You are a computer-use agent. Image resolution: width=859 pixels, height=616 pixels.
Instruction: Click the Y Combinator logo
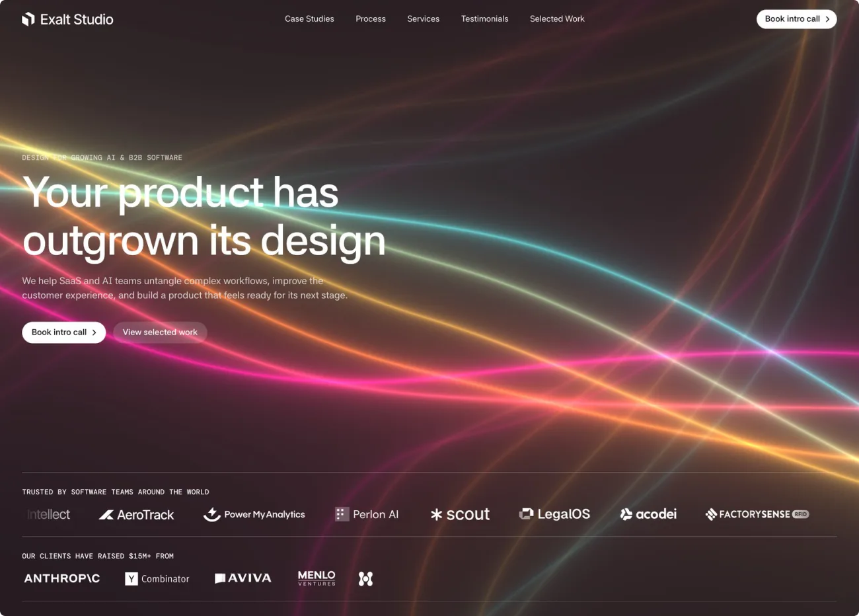157,579
